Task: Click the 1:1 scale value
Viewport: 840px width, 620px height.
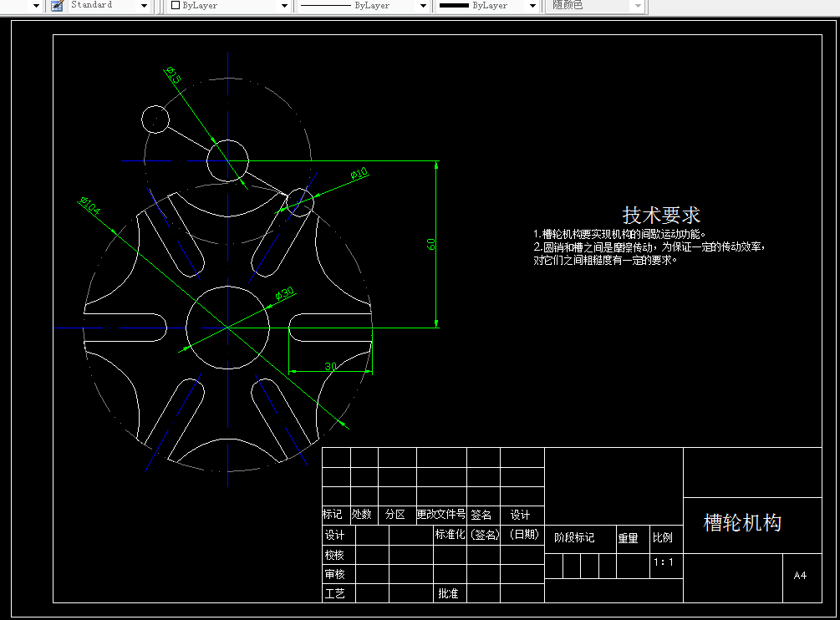Action: [x=663, y=562]
